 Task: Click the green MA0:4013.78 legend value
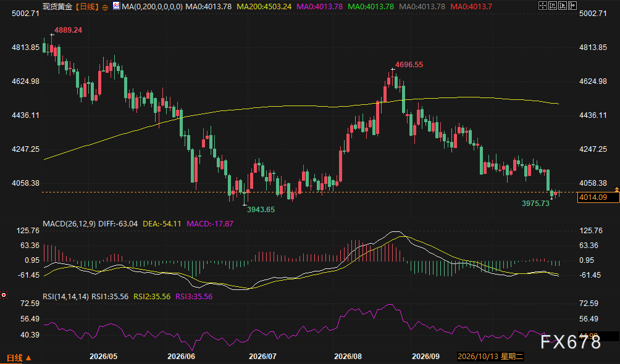(371, 7)
